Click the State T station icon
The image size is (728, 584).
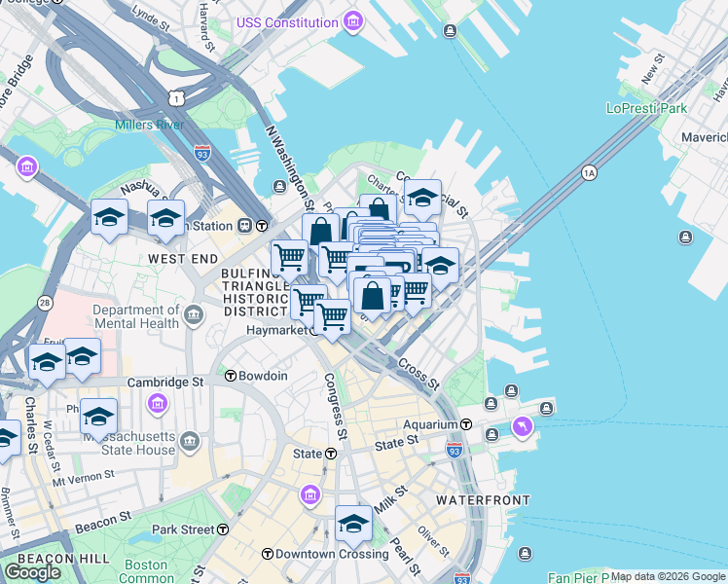coord(331,454)
